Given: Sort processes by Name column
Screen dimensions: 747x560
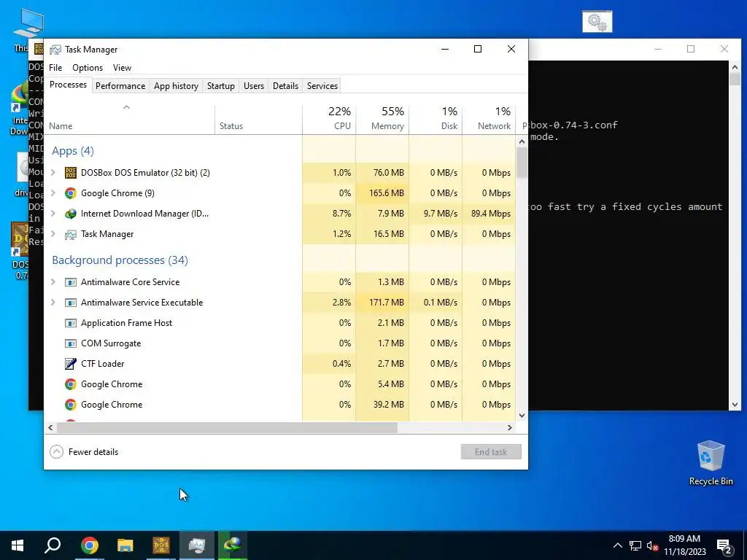Looking at the screenshot, I should (x=129, y=119).
